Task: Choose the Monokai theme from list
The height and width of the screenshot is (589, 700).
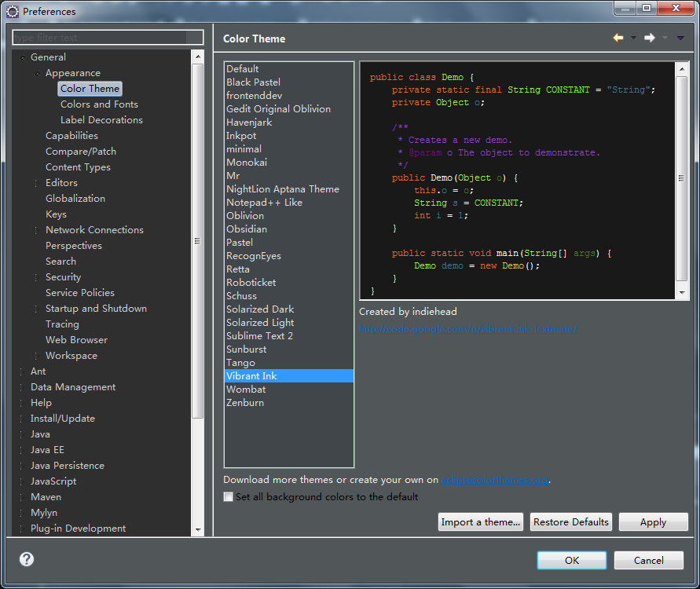Action: pos(247,163)
